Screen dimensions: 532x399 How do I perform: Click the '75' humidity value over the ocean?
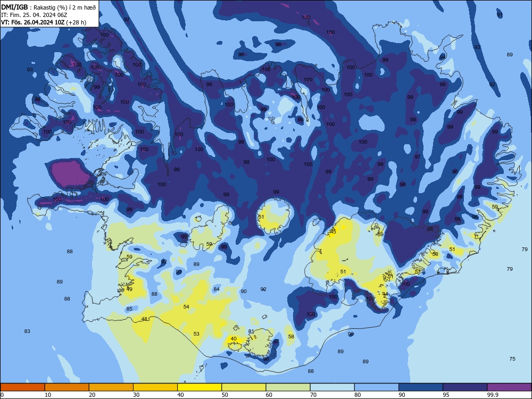point(512,359)
